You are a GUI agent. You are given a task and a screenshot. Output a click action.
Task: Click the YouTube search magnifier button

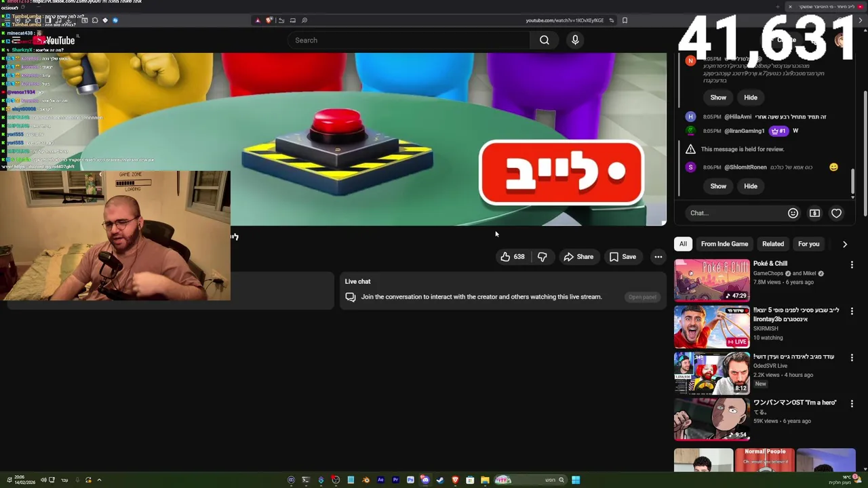pos(545,40)
